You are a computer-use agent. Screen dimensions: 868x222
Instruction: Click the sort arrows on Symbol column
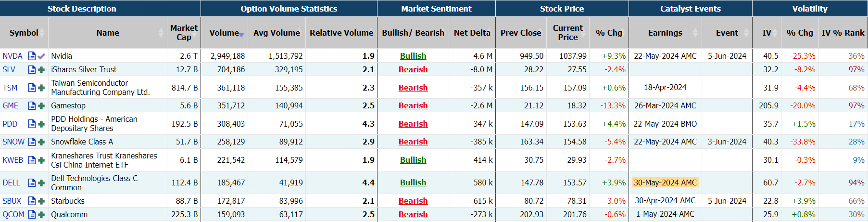42,33
